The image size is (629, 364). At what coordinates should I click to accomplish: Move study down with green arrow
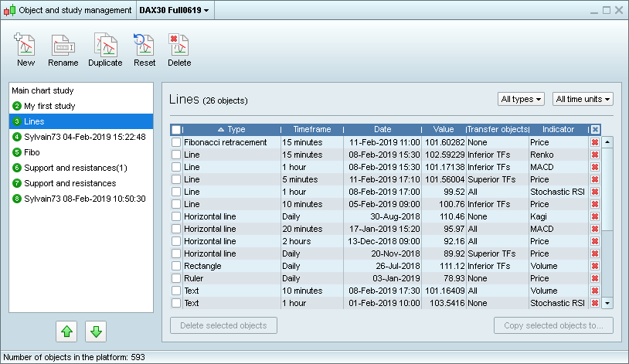pos(96,332)
